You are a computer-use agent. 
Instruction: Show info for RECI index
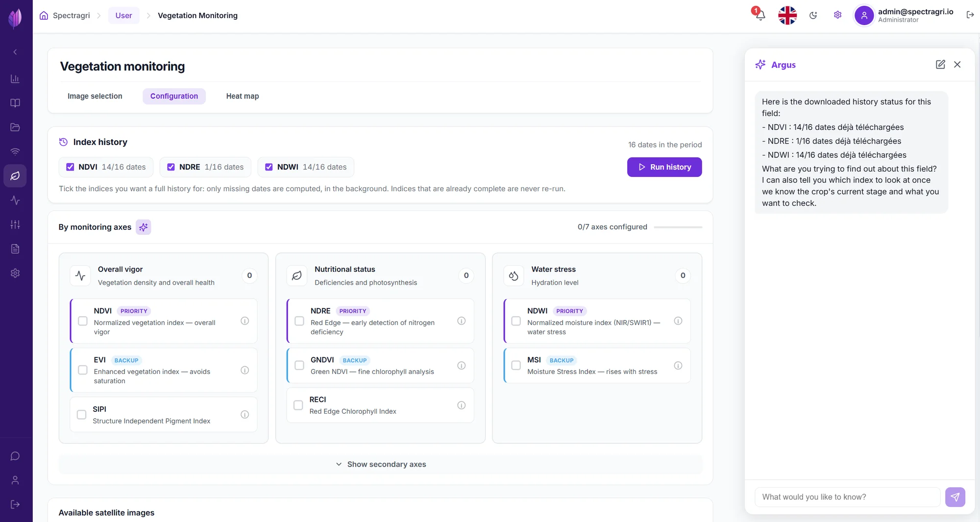click(462, 405)
